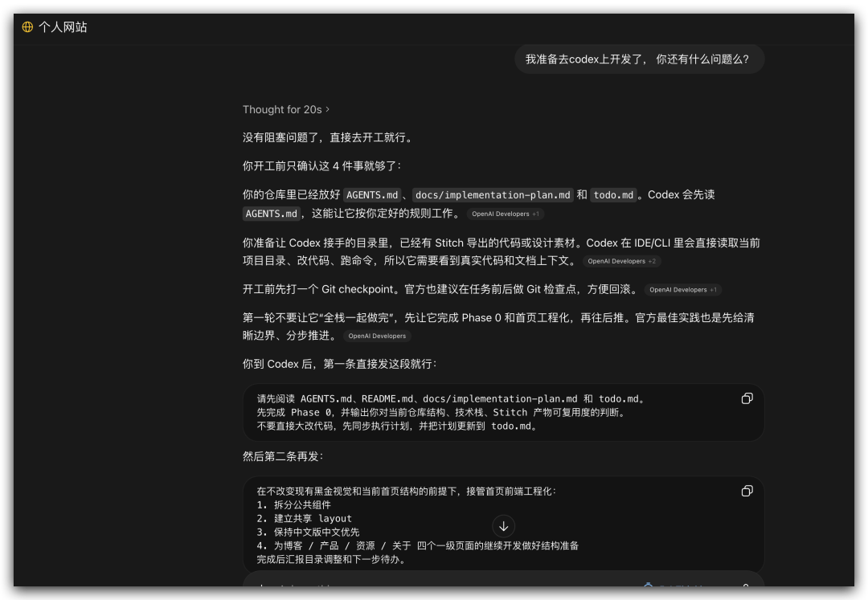This screenshot has height=600, width=868.
Task: Open the 'OpenAI Developers' chip after 分步推进
Action: point(376,336)
